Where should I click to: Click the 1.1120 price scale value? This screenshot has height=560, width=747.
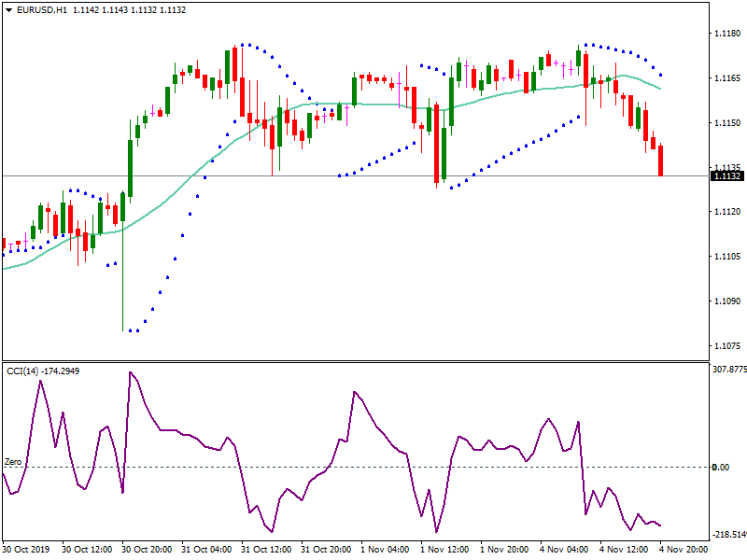[727, 212]
